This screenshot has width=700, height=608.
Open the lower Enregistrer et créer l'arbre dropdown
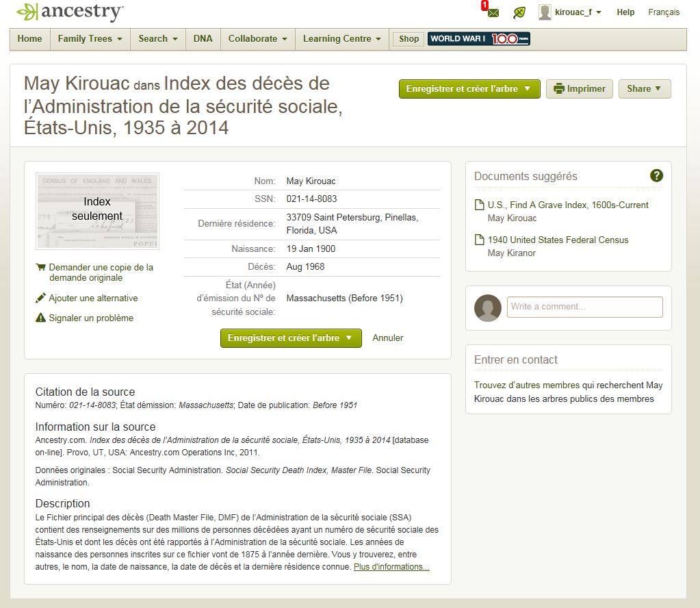pos(291,338)
